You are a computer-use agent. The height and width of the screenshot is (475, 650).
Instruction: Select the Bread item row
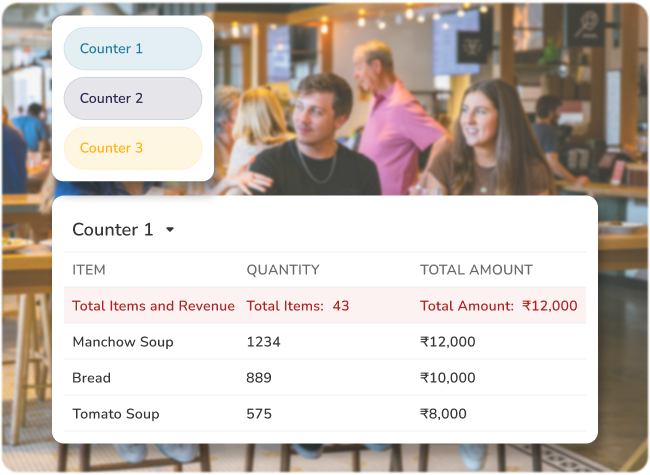point(92,378)
